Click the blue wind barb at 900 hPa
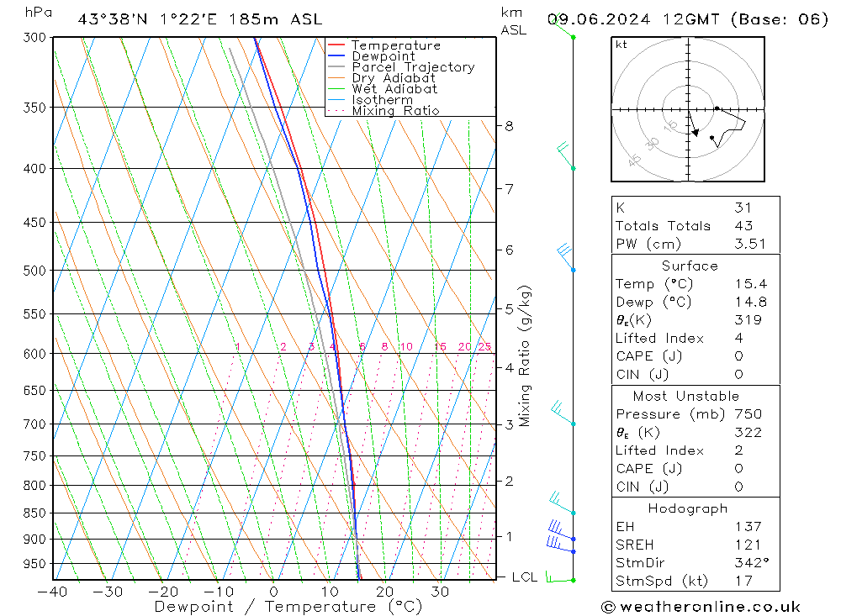The height and width of the screenshot is (616, 841). coord(562,530)
